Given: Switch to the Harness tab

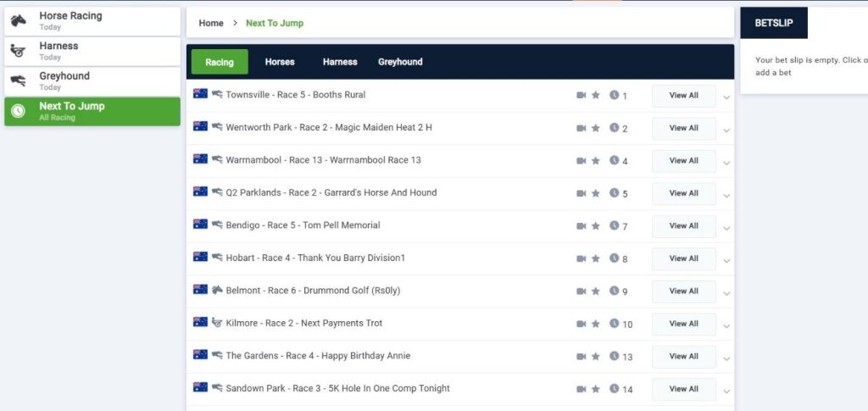Looking at the screenshot, I should click(340, 62).
